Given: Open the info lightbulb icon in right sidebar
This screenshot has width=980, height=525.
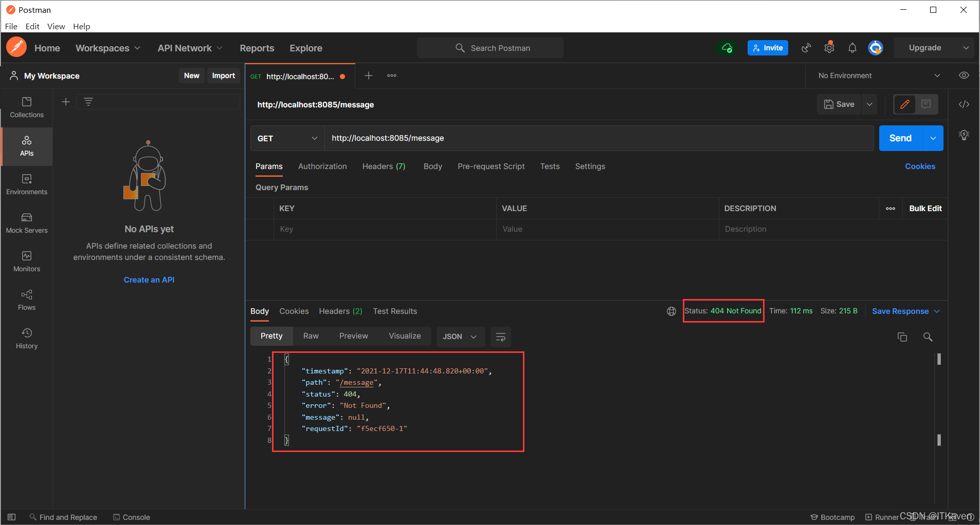Looking at the screenshot, I should click(964, 135).
